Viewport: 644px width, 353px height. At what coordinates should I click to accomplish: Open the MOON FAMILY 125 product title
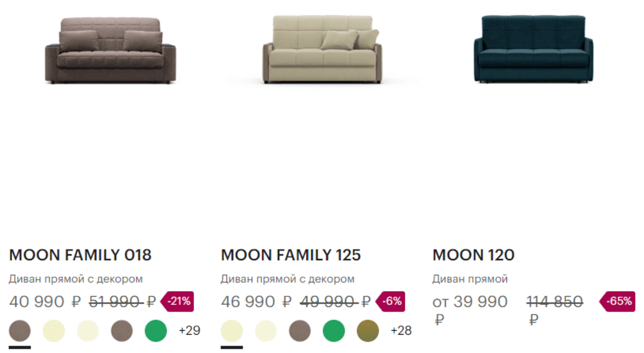[x=290, y=255]
